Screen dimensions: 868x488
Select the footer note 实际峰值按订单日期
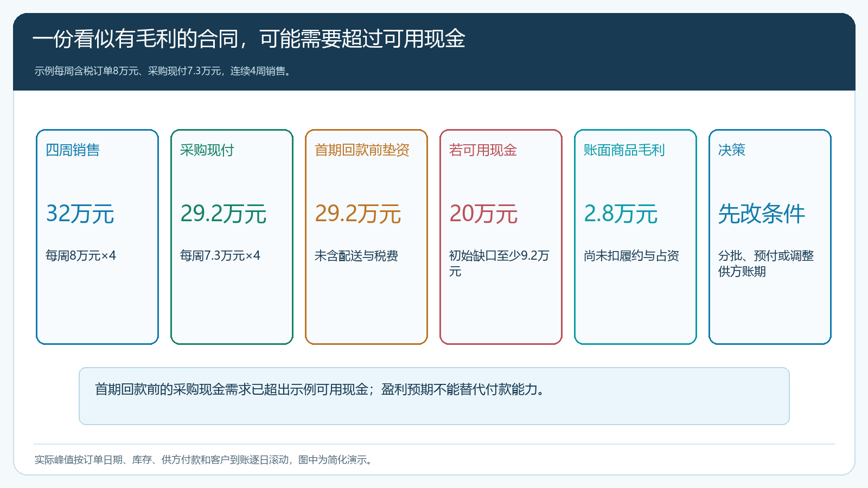(x=205, y=460)
